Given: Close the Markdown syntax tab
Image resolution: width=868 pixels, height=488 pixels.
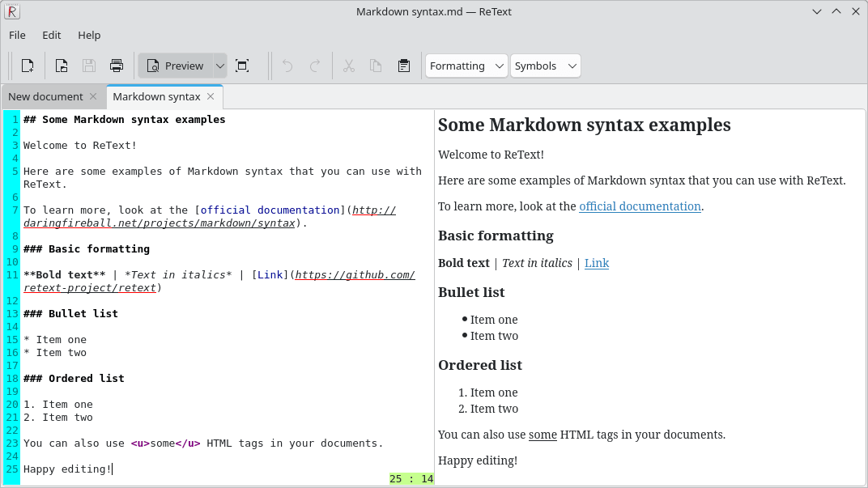Looking at the screenshot, I should (210, 96).
